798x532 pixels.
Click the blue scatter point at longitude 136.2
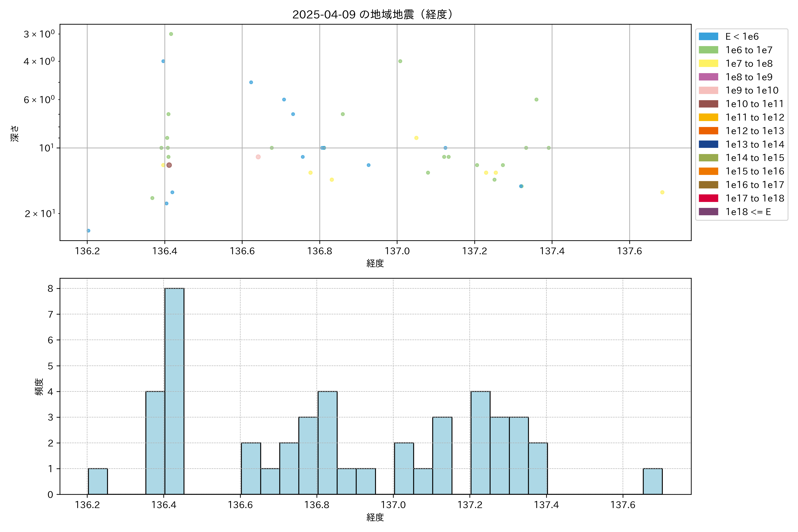pos(88,231)
